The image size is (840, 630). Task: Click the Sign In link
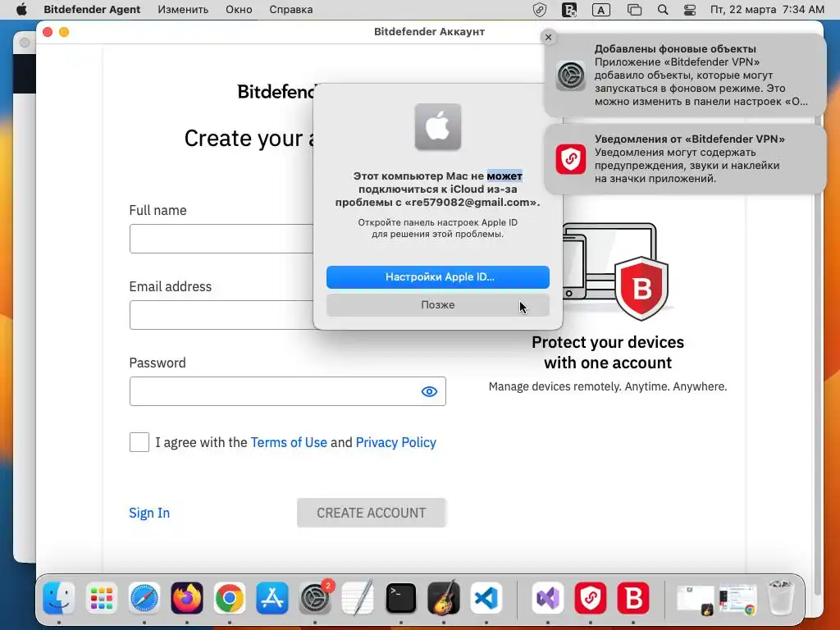tap(149, 513)
